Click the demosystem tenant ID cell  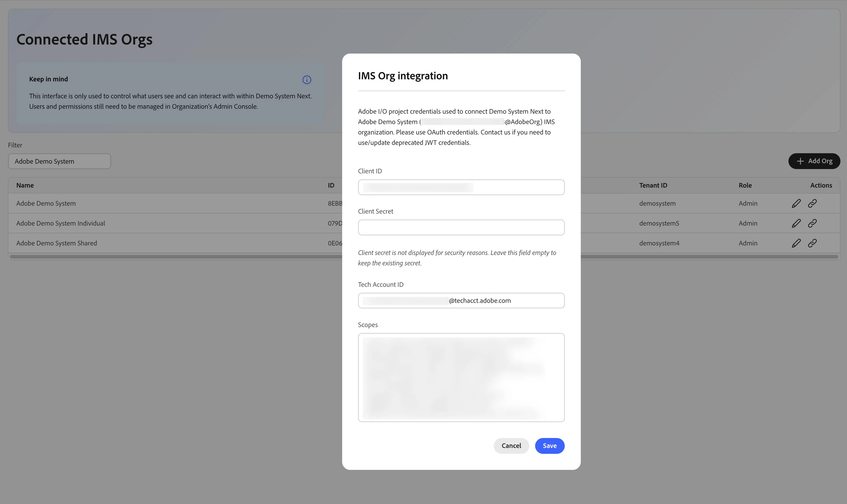pyautogui.click(x=657, y=203)
